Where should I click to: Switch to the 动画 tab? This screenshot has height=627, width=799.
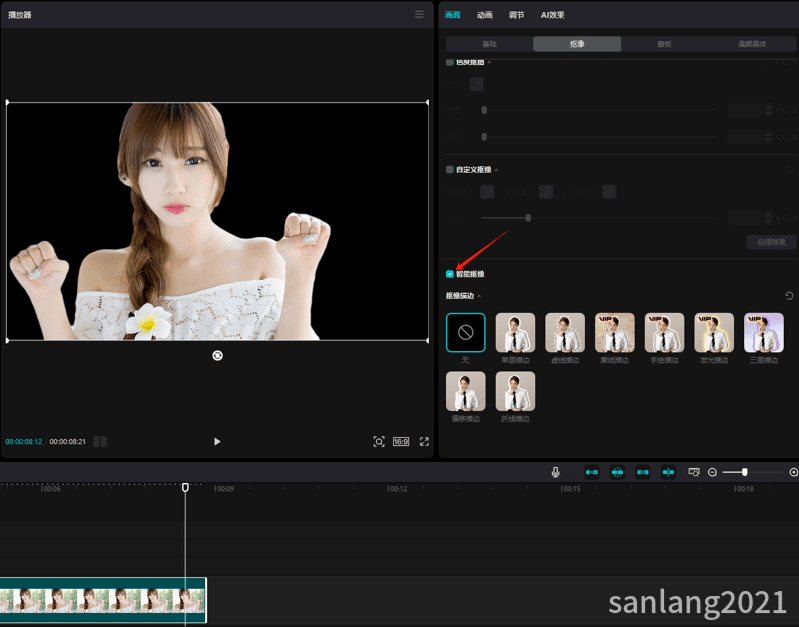click(x=485, y=15)
